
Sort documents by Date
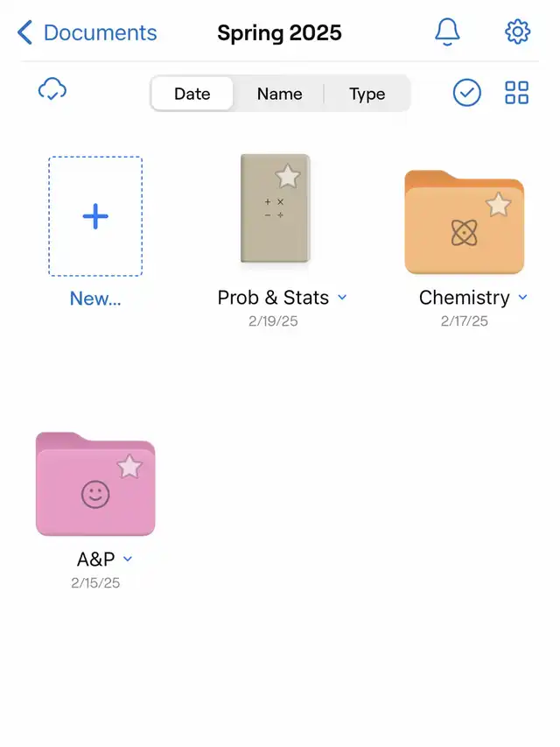(192, 94)
